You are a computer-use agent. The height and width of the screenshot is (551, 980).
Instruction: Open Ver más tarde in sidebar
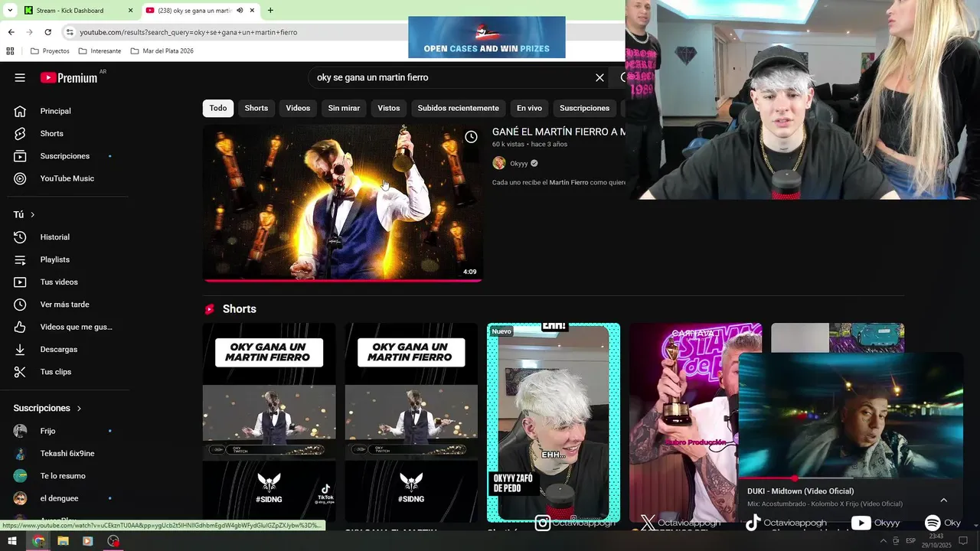point(65,305)
